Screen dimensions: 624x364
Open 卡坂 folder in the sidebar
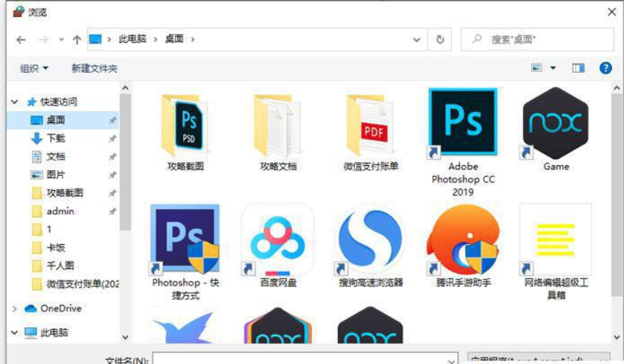pyautogui.click(x=55, y=248)
